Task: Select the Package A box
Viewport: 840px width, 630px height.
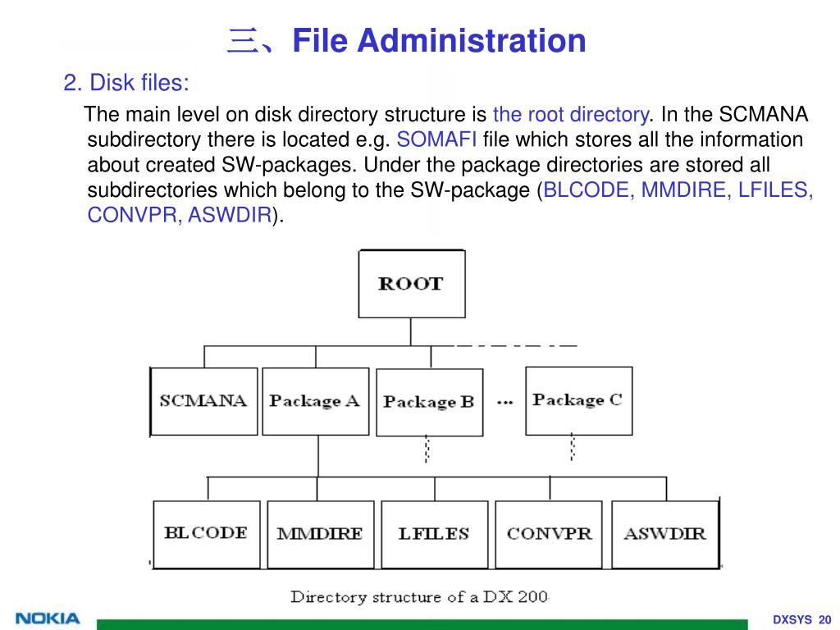Action: tap(316, 401)
